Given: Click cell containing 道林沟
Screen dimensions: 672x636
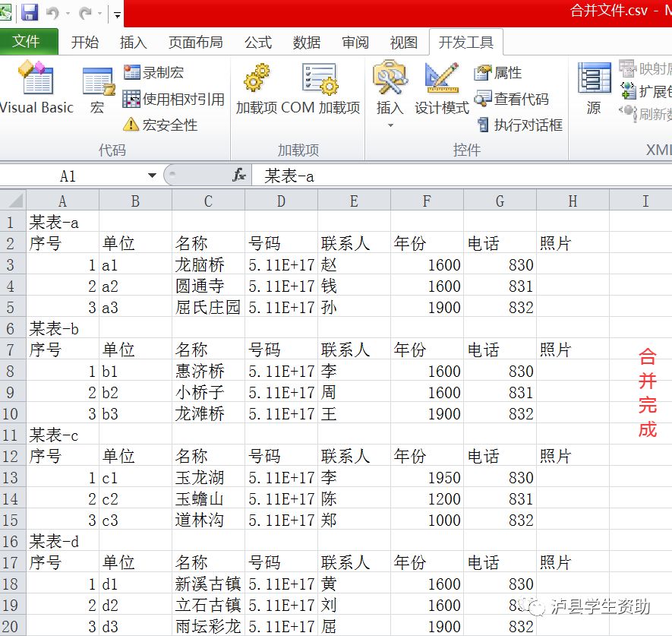Looking at the screenshot, I should coord(208,520).
